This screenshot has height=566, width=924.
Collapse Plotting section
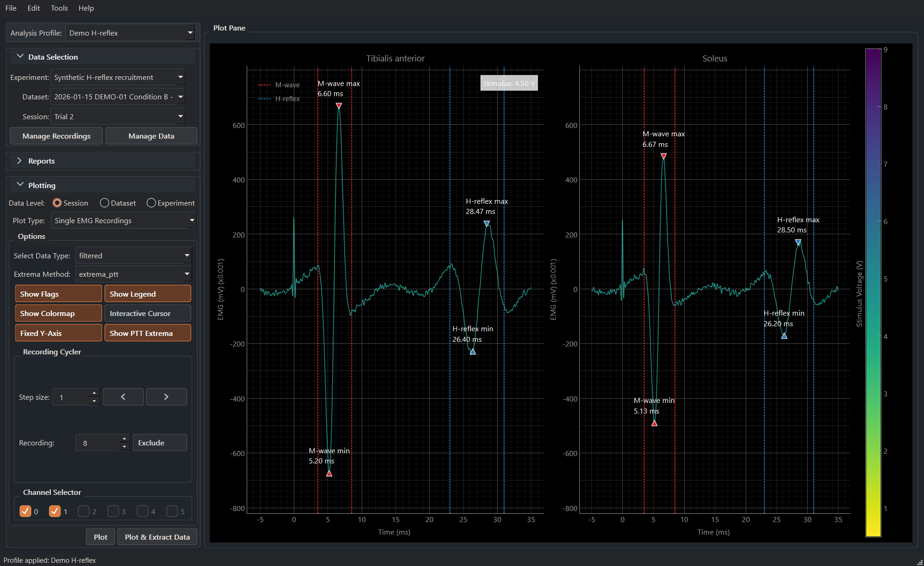tap(103, 185)
